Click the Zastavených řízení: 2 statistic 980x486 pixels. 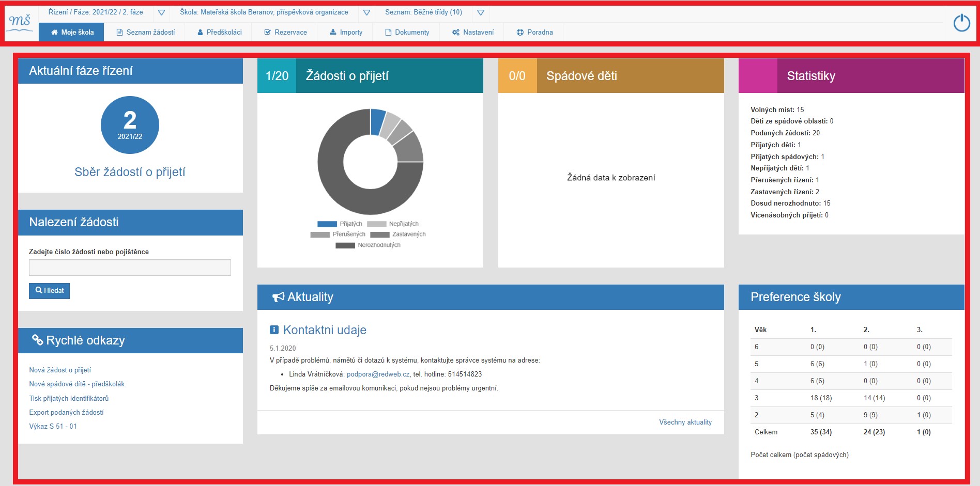(785, 192)
